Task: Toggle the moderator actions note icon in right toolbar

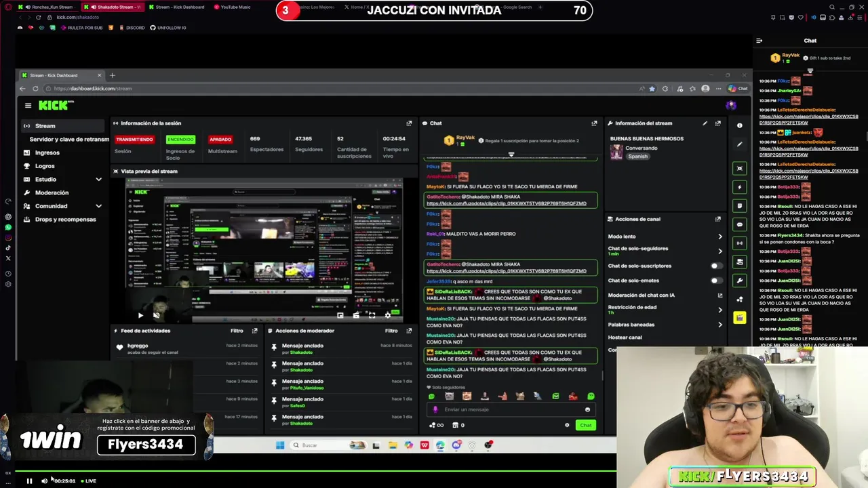Action: pos(739,205)
